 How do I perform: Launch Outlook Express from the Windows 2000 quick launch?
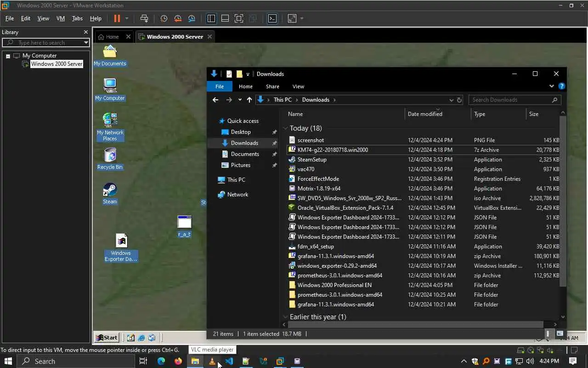[152, 338]
